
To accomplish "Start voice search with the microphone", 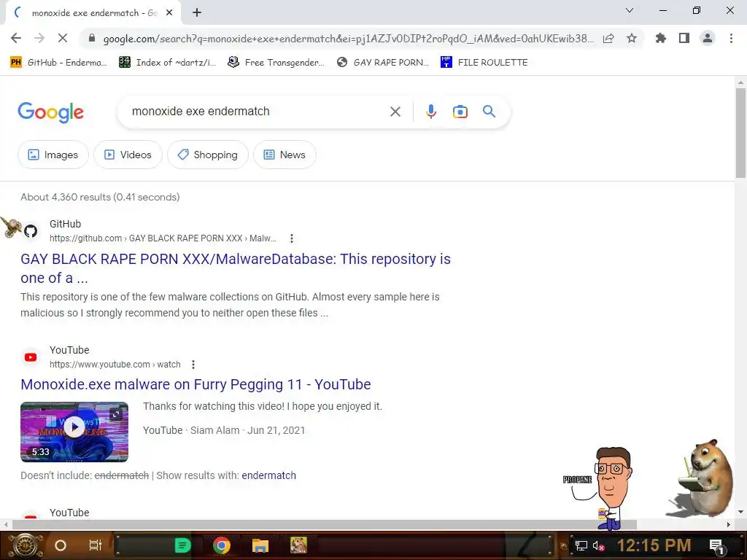I will 431,112.
